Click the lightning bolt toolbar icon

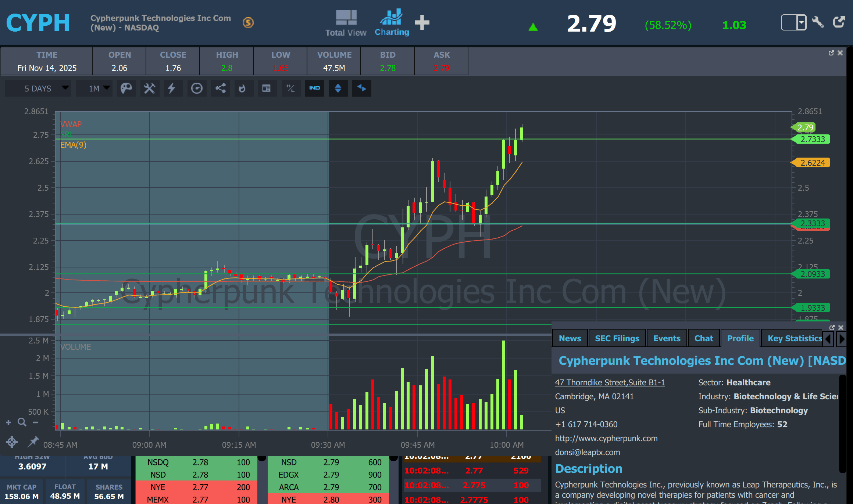[172, 88]
